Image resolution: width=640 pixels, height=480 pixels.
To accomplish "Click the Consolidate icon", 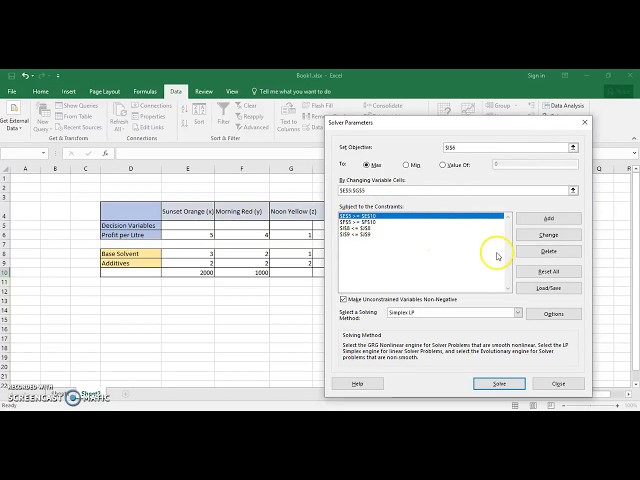I will (x=367, y=106).
